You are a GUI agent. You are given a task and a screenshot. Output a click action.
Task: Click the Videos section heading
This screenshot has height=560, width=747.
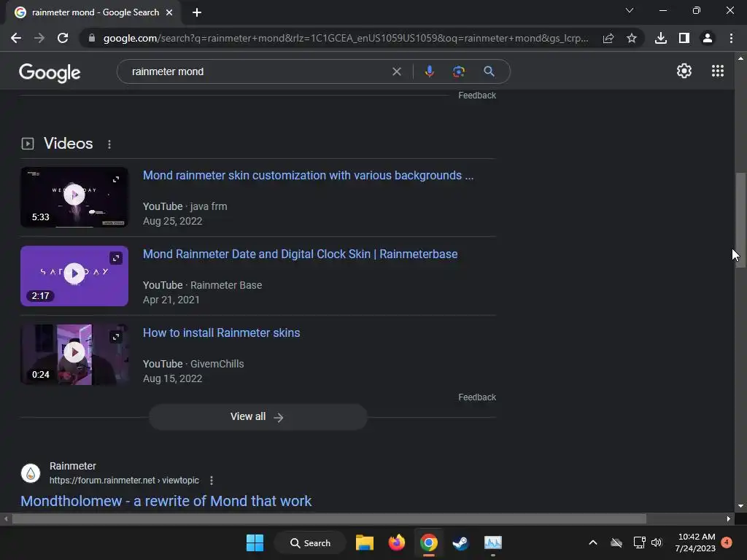[68, 144]
